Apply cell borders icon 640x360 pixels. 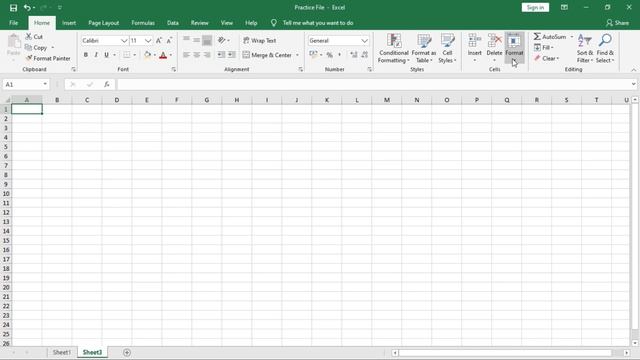[x=127, y=55]
